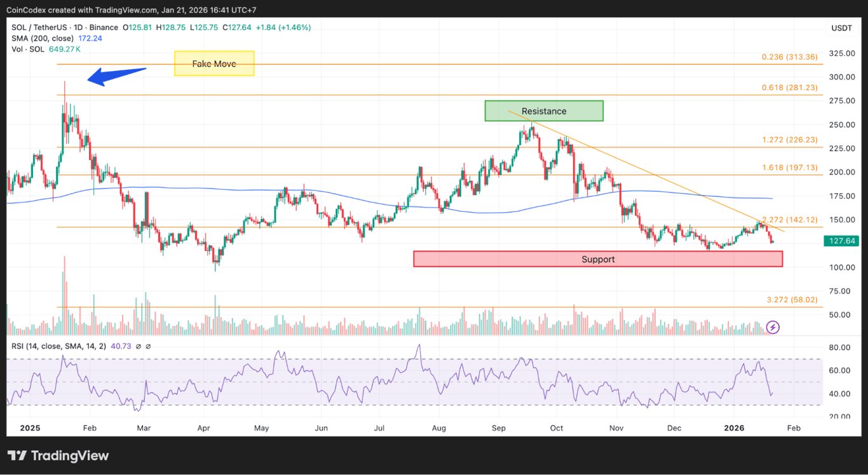Select the 2026 label on the time axis
The width and height of the screenshot is (868, 475).
[x=734, y=429]
